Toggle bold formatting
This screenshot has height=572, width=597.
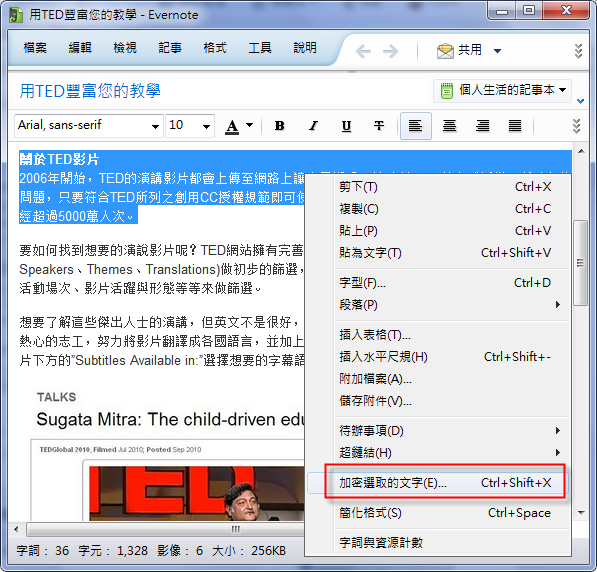pyautogui.click(x=280, y=126)
